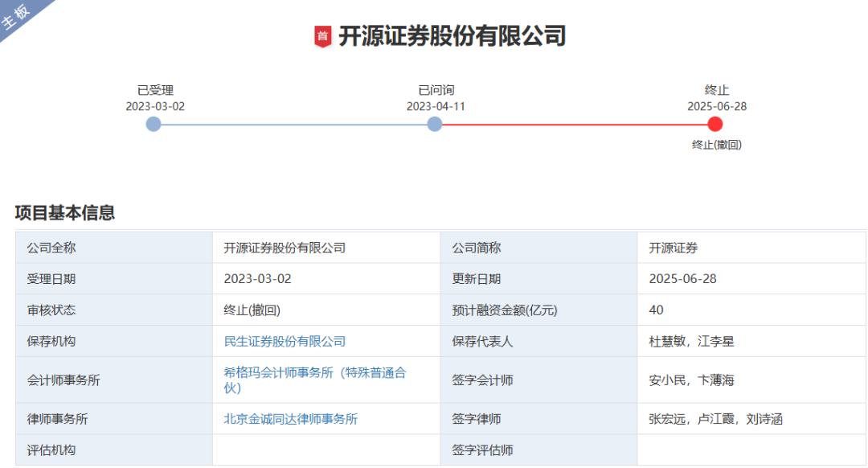Click the 评估机构 label cell
Viewport: 868px width, 468px height.
point(114,450)
